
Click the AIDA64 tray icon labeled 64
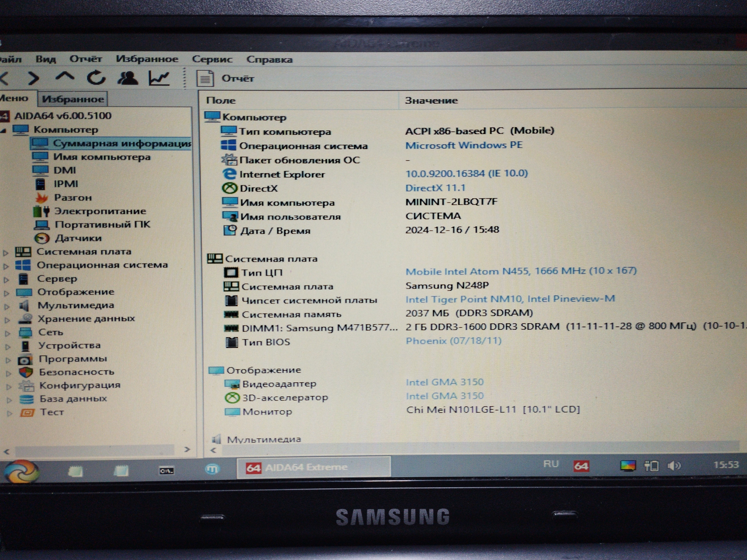(581, 465)
